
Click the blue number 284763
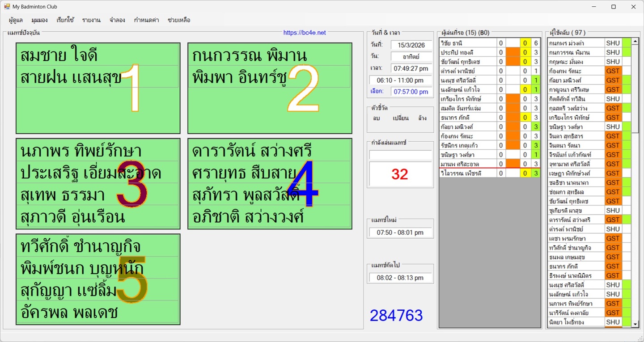[396, 315]
